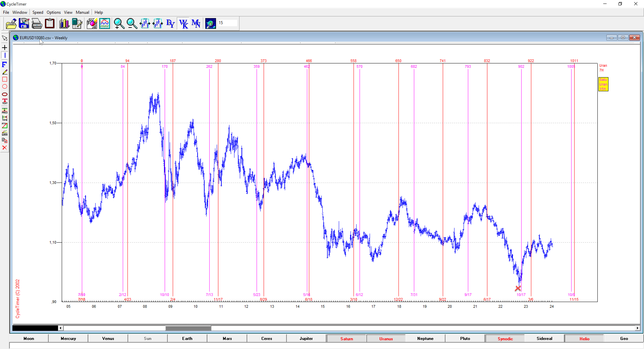The height and width of the screenshot is (349, 644).
Task: Open the Speed menu
Action: coord(38,12)
